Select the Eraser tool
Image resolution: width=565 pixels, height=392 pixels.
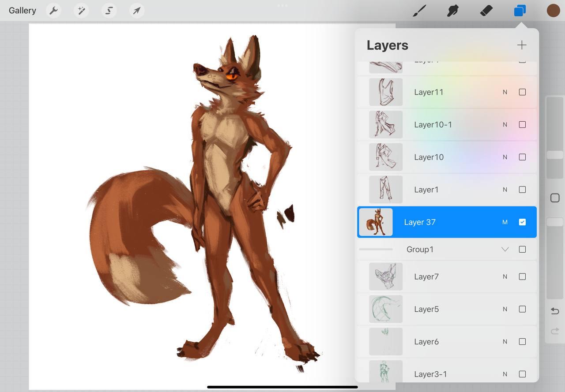tap(486, 11)
